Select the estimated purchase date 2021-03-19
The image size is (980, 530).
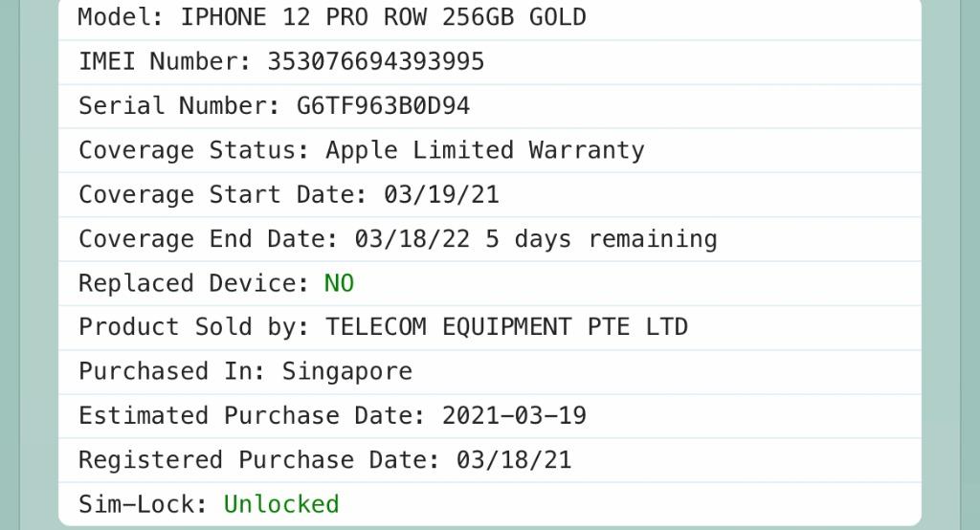(x=514, y=416)
